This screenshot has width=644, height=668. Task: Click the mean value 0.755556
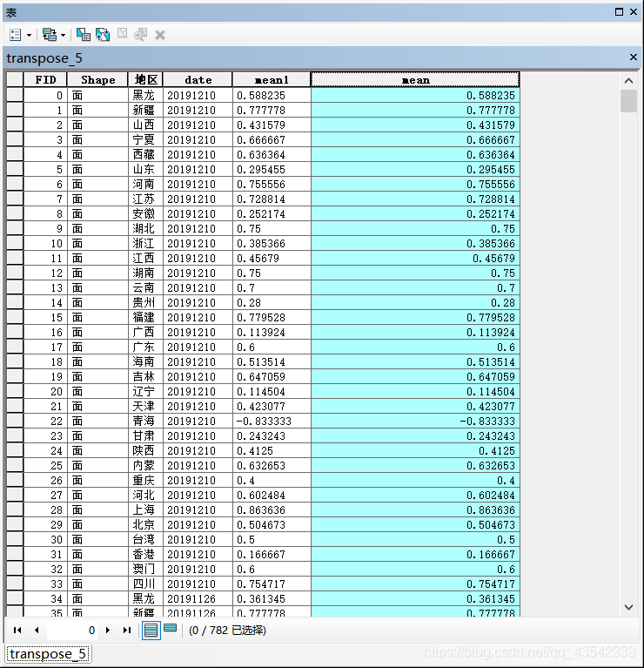click(415, 184)
